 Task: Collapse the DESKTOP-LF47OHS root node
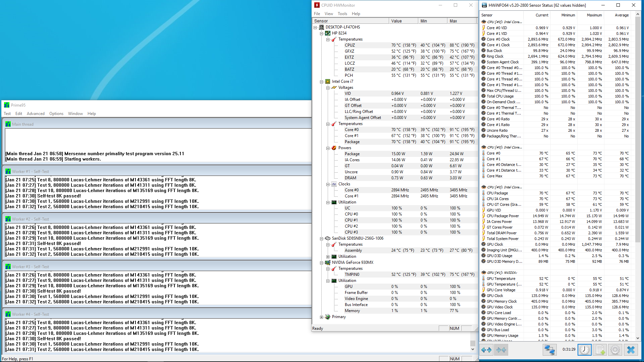(315, 27)
